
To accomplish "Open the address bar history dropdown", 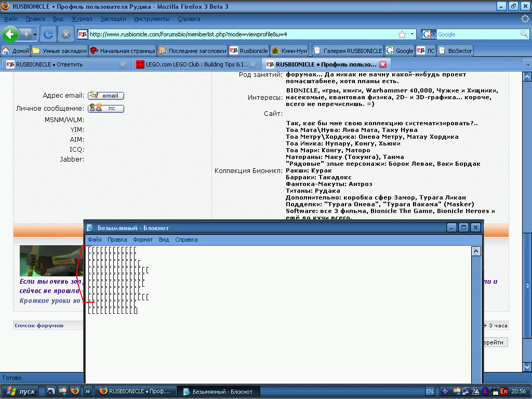I will click(412, 34).
